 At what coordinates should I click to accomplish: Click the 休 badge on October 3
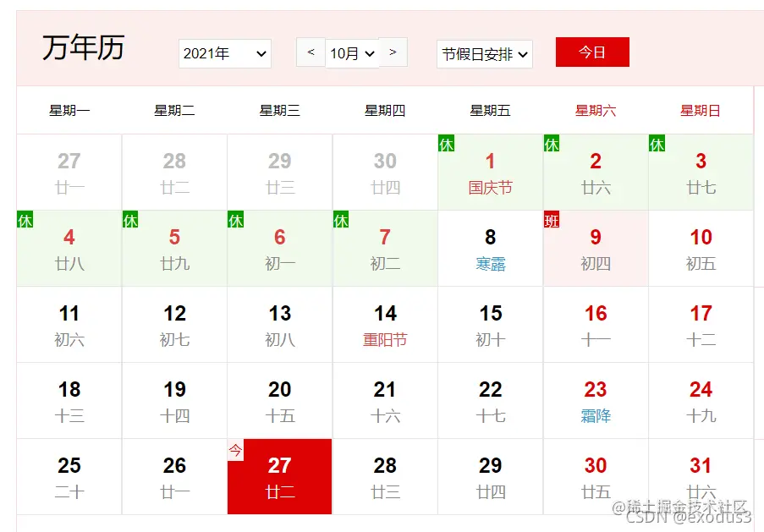click(x=657, y=144)
